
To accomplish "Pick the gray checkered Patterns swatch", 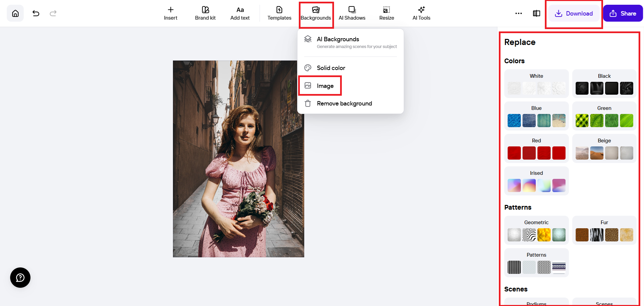I will (x=544, y=267).
